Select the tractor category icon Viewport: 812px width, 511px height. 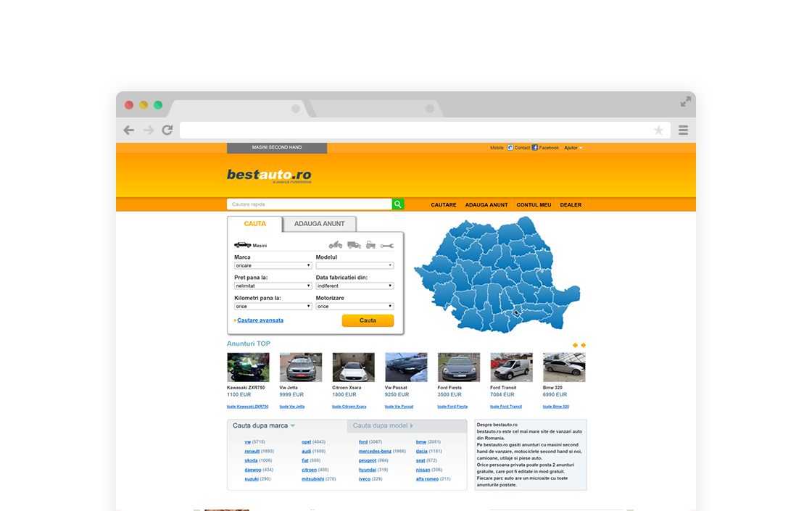point(370,244)
